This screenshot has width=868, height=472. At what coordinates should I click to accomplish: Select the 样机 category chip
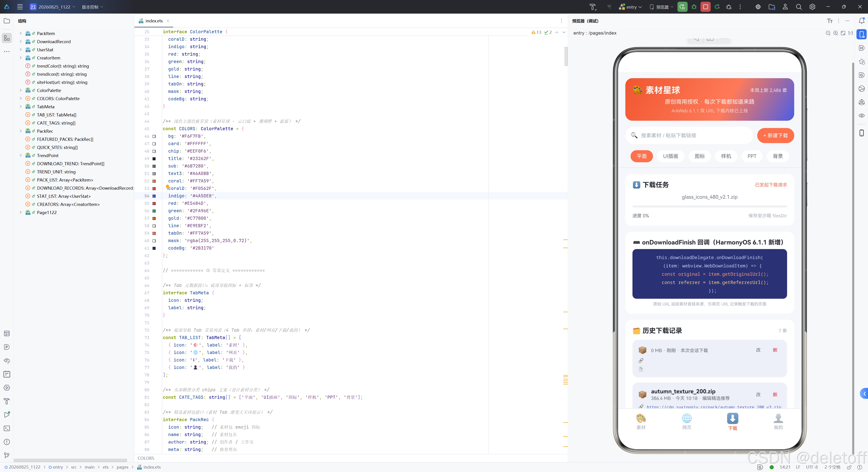point(726,156)
